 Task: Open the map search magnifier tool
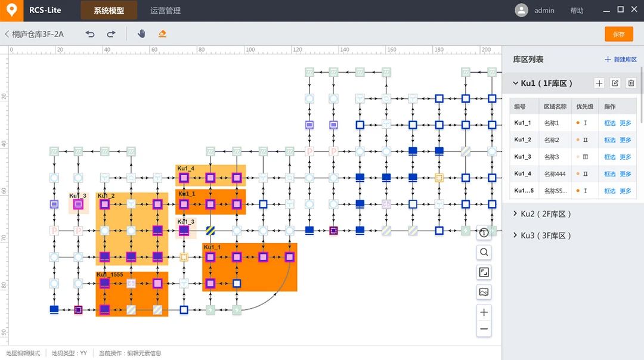pos(484,253)
